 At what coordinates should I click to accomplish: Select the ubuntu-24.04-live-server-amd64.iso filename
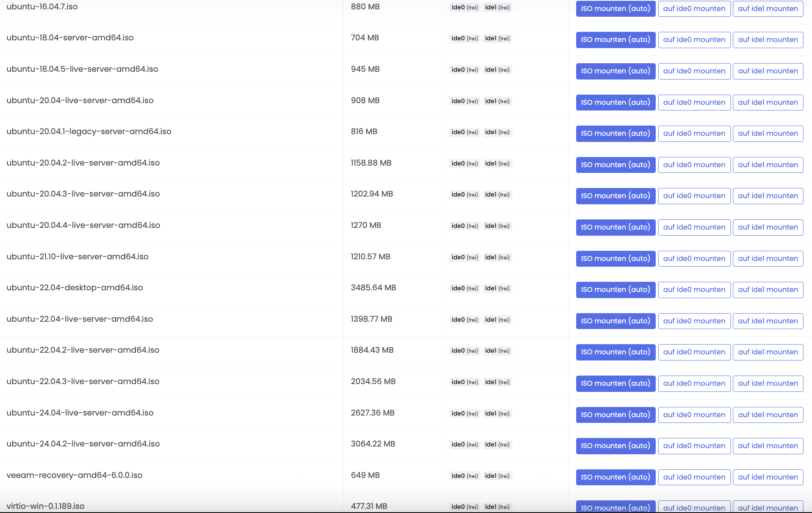pos(80,413)
